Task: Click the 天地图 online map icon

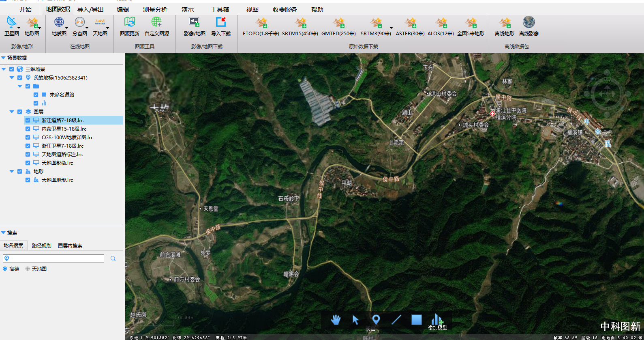Action: pos(100,22)
